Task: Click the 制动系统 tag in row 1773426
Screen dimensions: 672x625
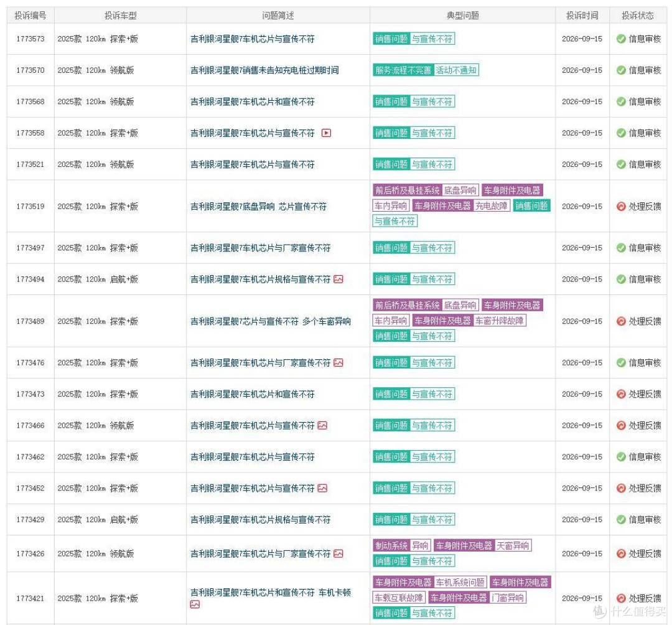Action: pyautogui.click(x=391, y=545)
